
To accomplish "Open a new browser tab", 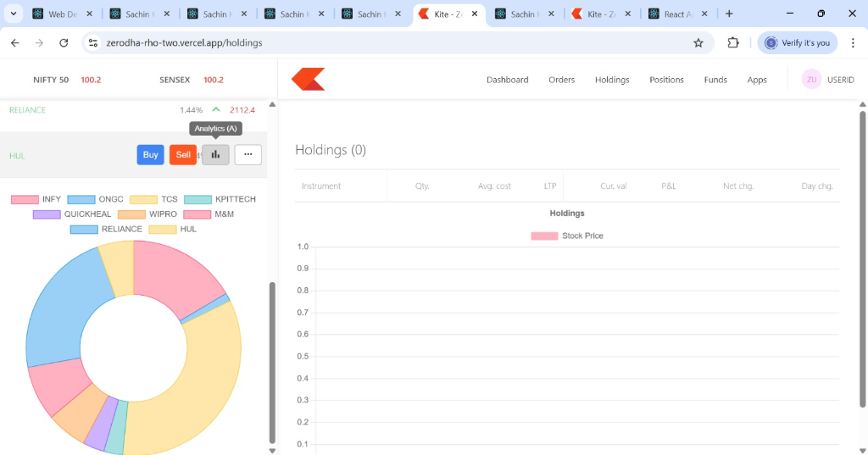I will (729, 14).
